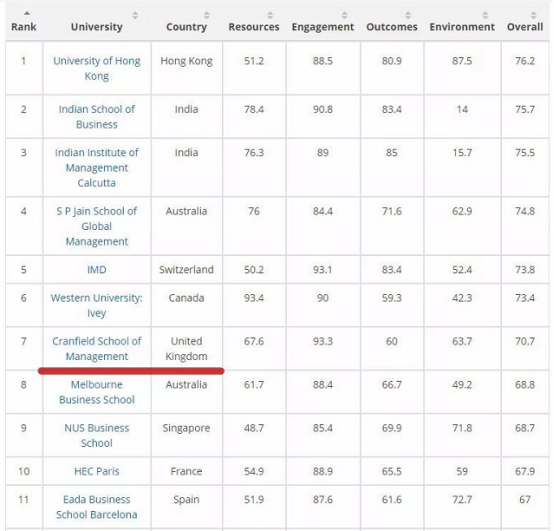Screen dimensions: 554x531
Task: Open the HEC Paris link
Action: tap(97, 471)
